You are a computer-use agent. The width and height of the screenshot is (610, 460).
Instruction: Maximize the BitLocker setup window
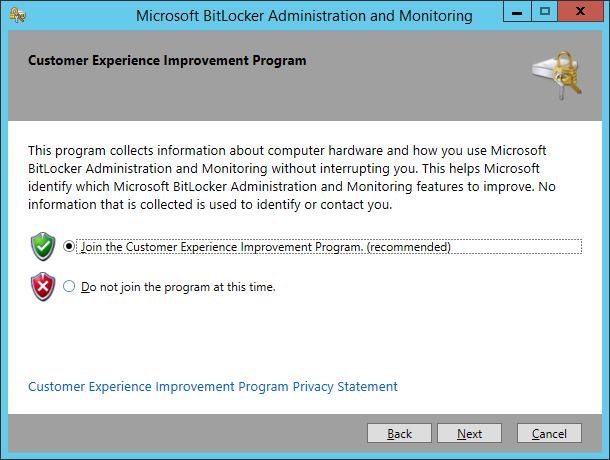click(545, 11)
